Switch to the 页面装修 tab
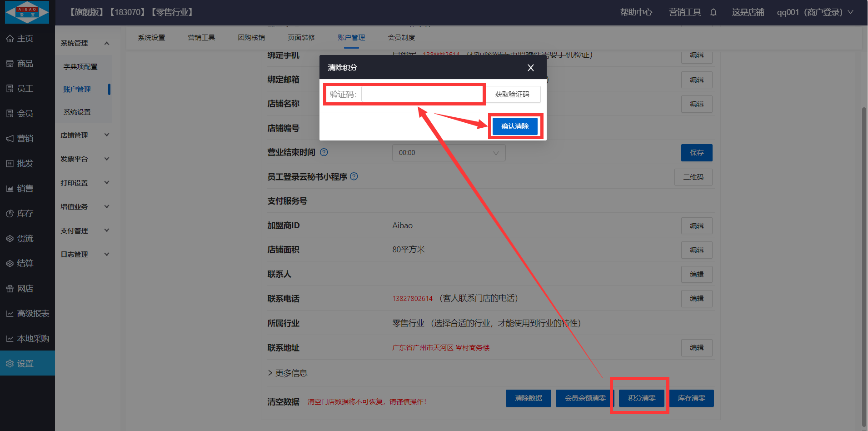Viewport: 868px width, 431px height. point(301,38)
